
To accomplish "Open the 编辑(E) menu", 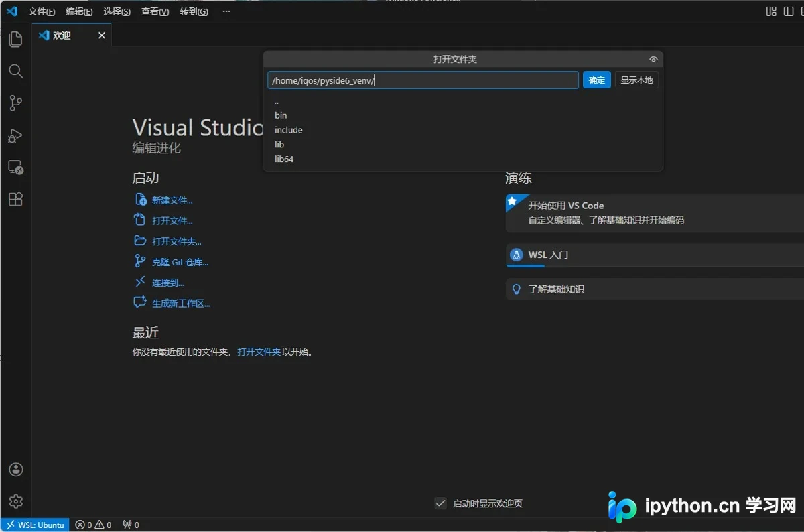I will (79, 11).
